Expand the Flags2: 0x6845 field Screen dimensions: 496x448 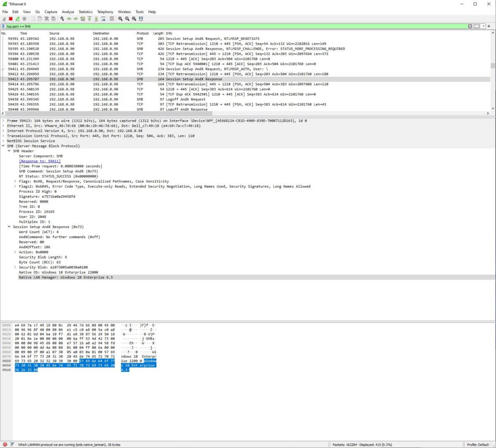point(15,186)
